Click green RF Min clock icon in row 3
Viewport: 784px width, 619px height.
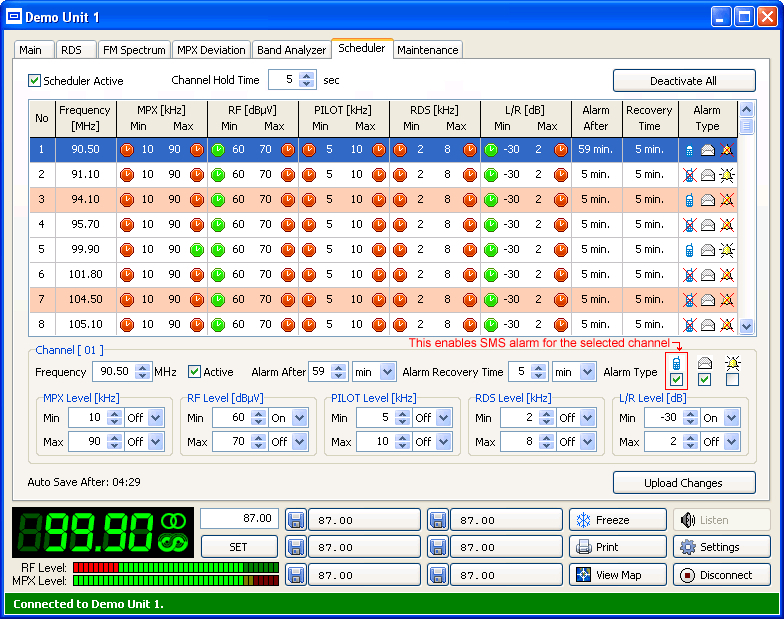pyautogui.click(x=218, y=200)
